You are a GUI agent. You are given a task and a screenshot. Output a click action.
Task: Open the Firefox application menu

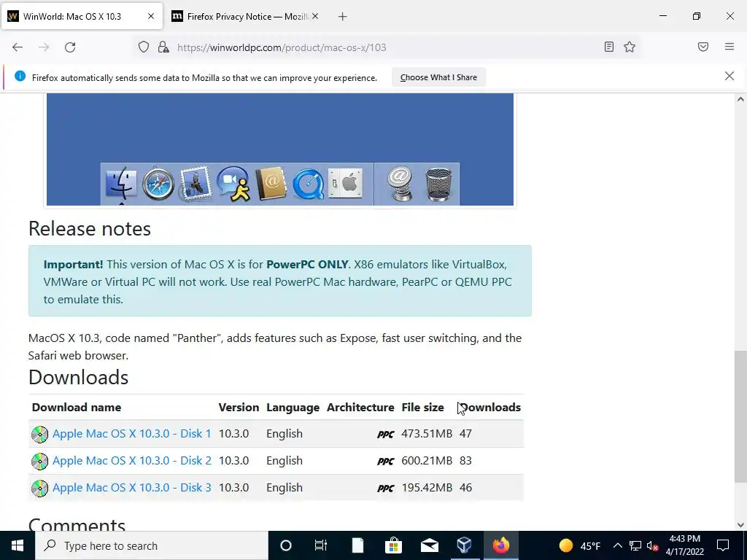[x=729, y=47]
